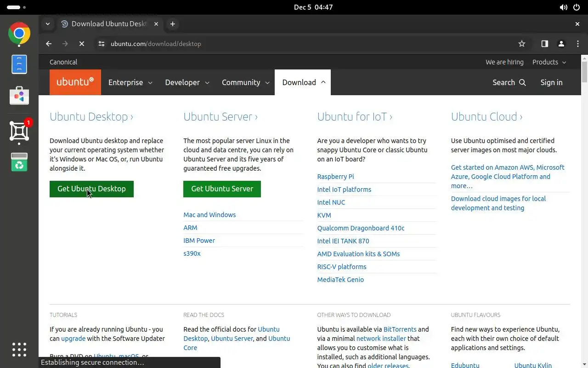Open the tab search dropdown arrow

[47, 24]
